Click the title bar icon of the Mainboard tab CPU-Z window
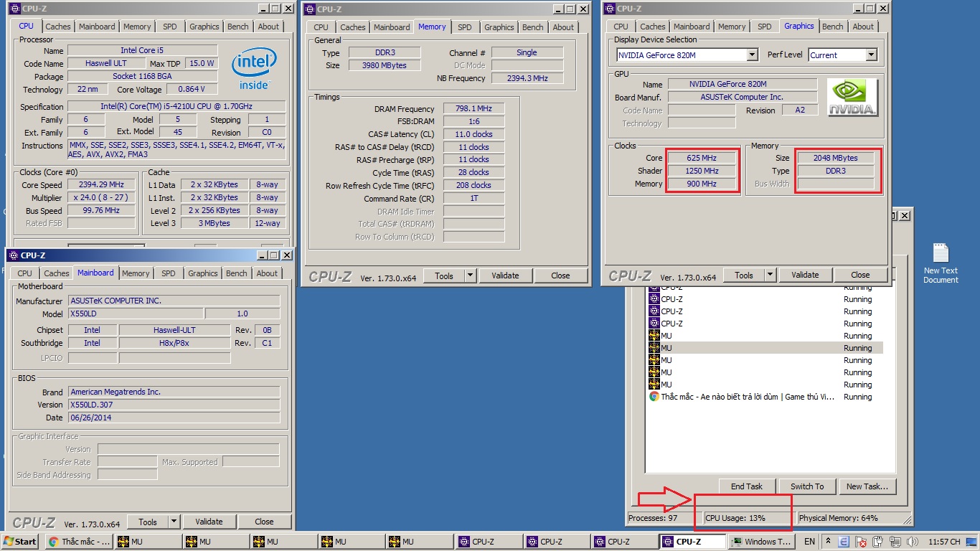This screenshot has width=980, height=551. [14, 255]
